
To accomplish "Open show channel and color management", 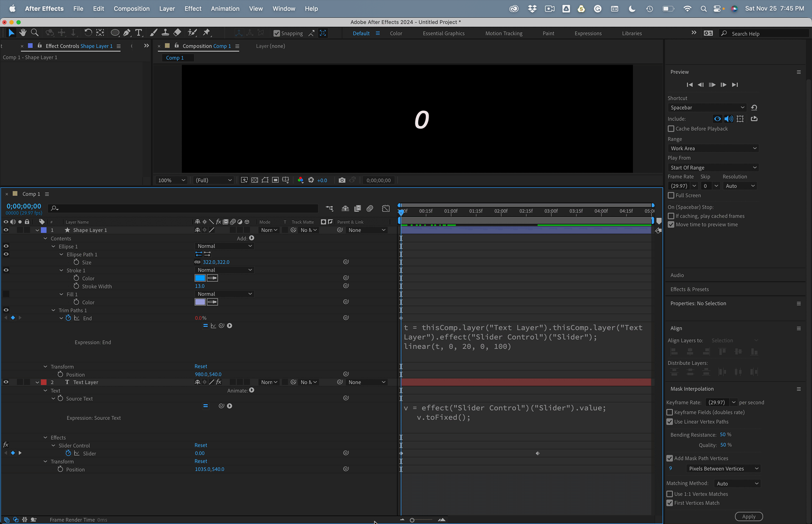I will (x=301, y=180).
